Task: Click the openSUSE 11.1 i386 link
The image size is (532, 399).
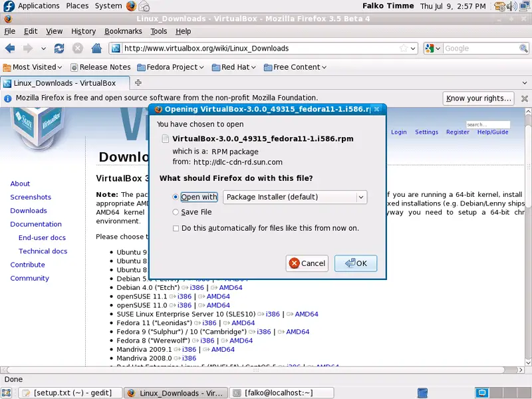Action: coord(185,297)
